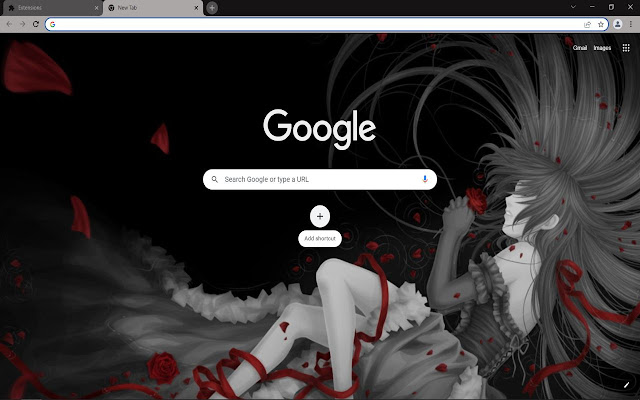Restore down the Chrome window
This screenshot has height=400, width=640.
[611, 7]
